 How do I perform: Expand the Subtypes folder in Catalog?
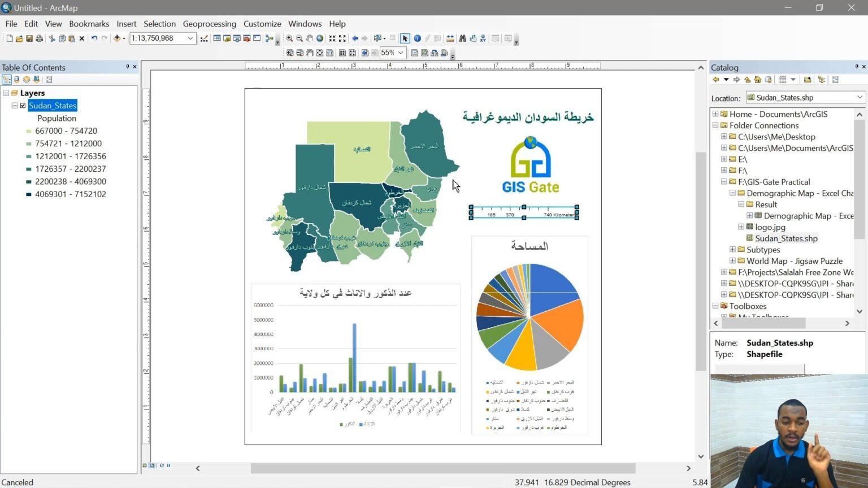pos(732,249)
